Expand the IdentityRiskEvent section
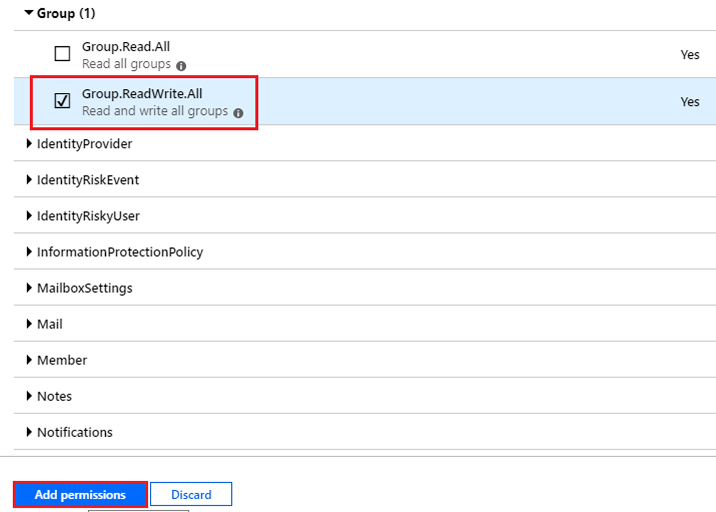716x512 pixels. [x=29, y=179]
